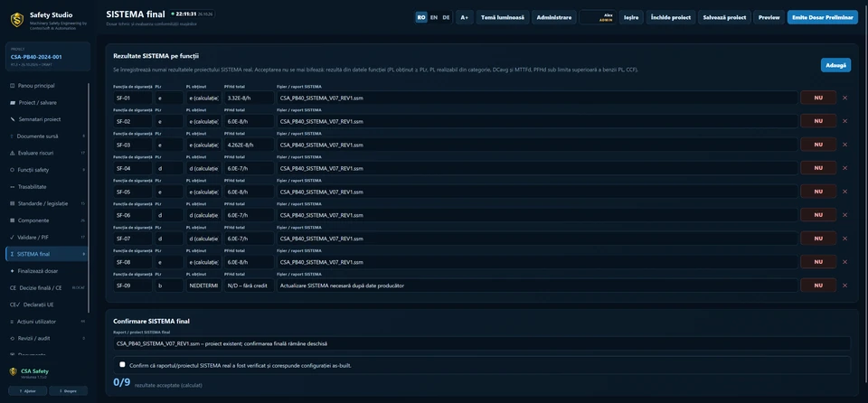This screenshot has height=403, width=868.
Task: Edit the Raport / proiect SISTEMA final field
Action: [x=482, y=343]
